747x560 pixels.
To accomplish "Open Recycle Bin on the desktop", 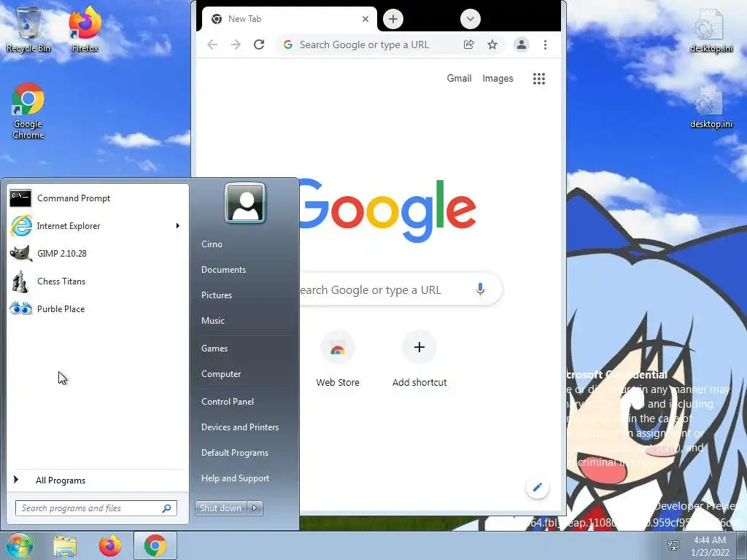I will coord(28,28).
